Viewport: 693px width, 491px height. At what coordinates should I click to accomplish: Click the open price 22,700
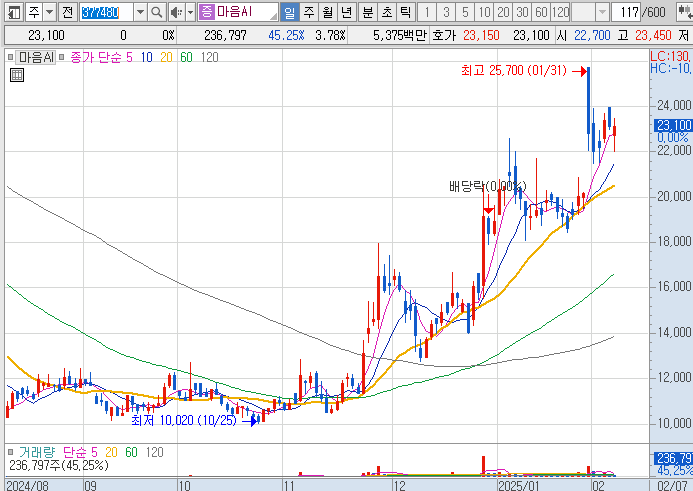click(592, 35)
